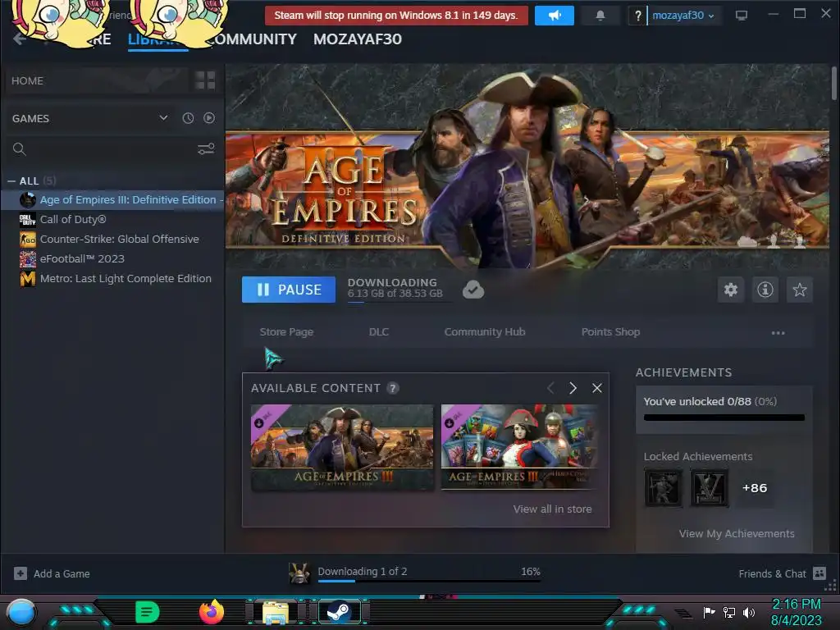Open the help question mark icon
Viewport: 840px width, 630px height.
point(637,16)
